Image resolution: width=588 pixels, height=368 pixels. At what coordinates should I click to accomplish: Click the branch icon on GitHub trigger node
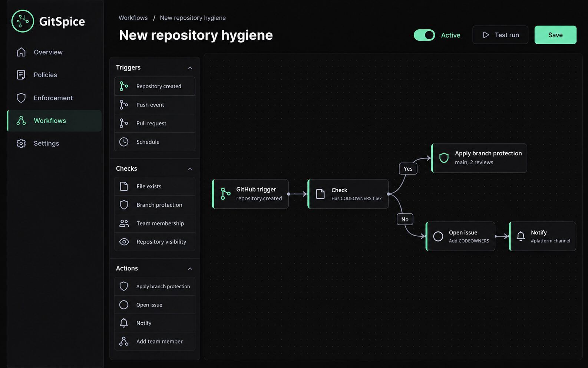click(x=225, y=194)
